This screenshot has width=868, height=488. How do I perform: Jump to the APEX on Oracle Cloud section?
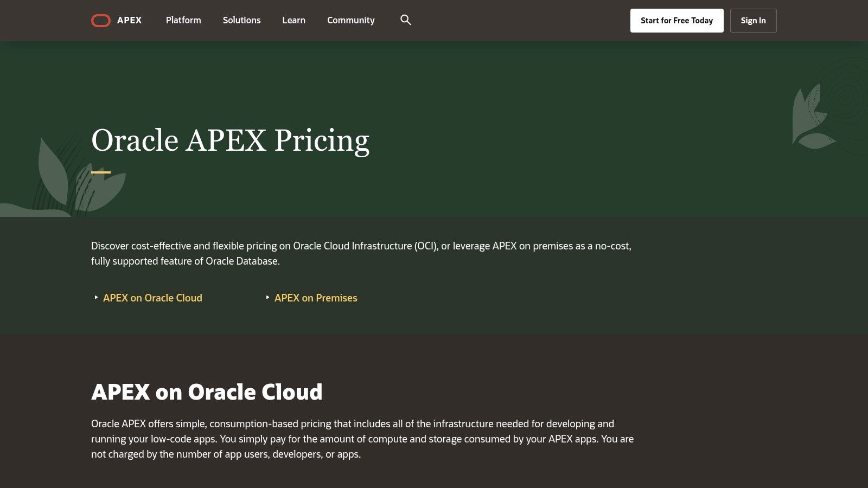(152, 298)
